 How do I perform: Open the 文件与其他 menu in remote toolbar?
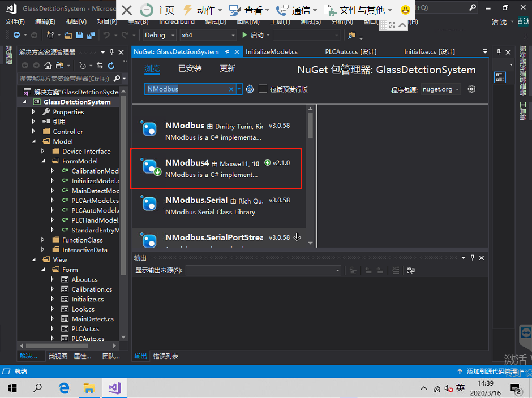pyautogui.click(x=358, y=10)
